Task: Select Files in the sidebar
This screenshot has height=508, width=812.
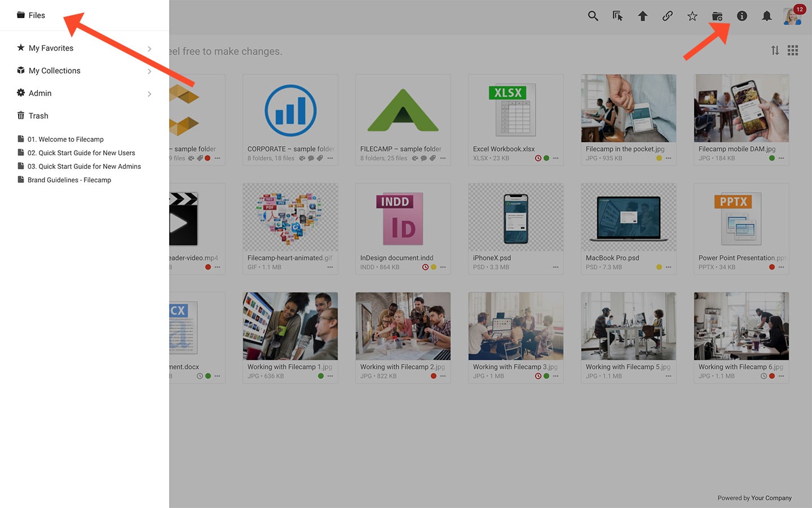Action: coord(37,15)
